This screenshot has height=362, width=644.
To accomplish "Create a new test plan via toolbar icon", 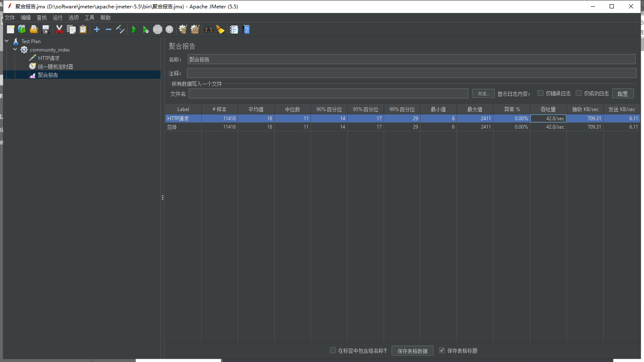I will [10, 29].
